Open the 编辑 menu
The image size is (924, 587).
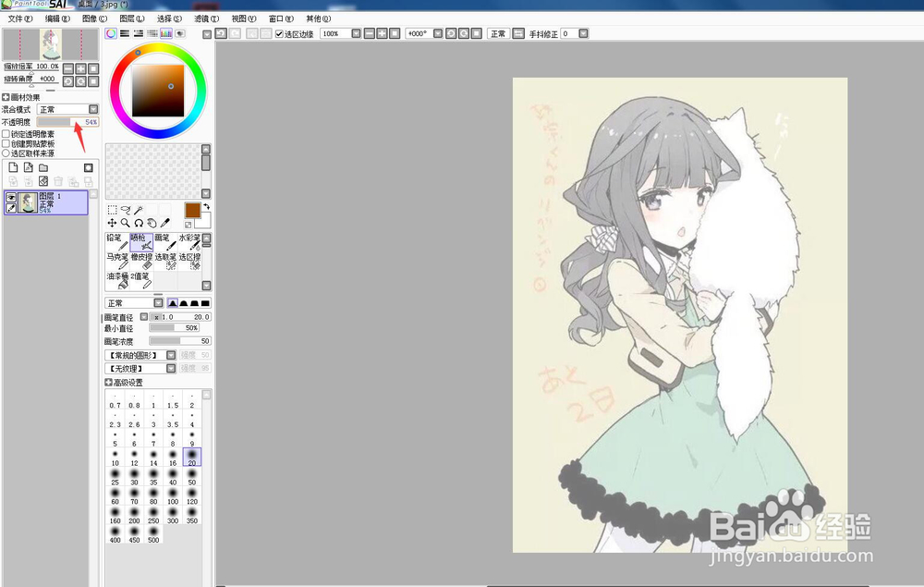pos(57,18)
